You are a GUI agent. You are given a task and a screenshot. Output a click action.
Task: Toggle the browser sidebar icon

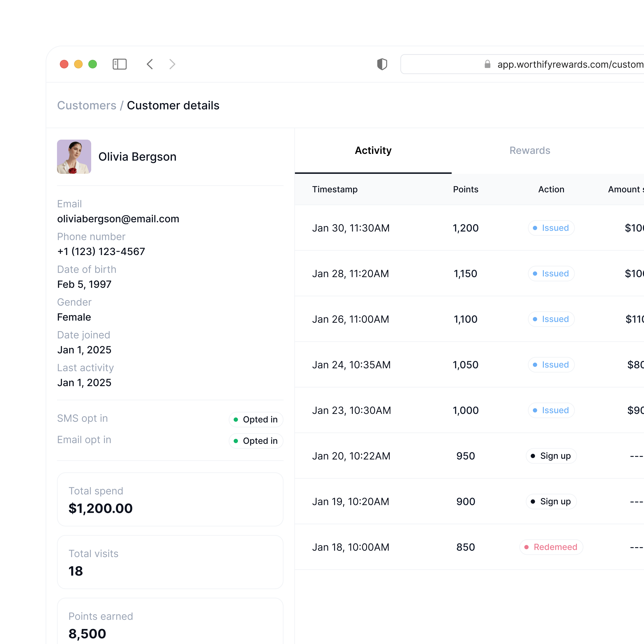[x=120, y=64]
